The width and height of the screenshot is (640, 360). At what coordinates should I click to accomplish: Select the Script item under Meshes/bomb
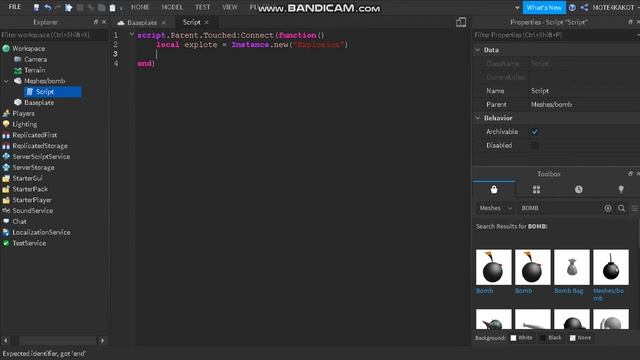click(53, 92)
